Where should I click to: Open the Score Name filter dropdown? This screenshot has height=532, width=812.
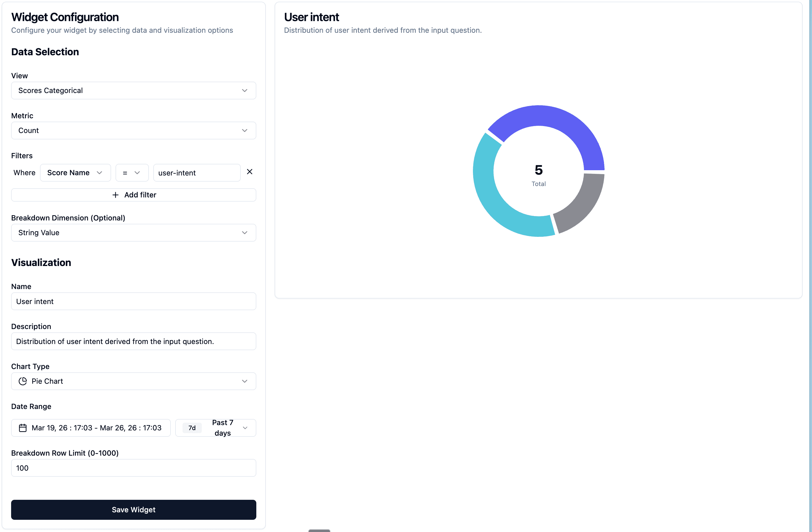76,172
